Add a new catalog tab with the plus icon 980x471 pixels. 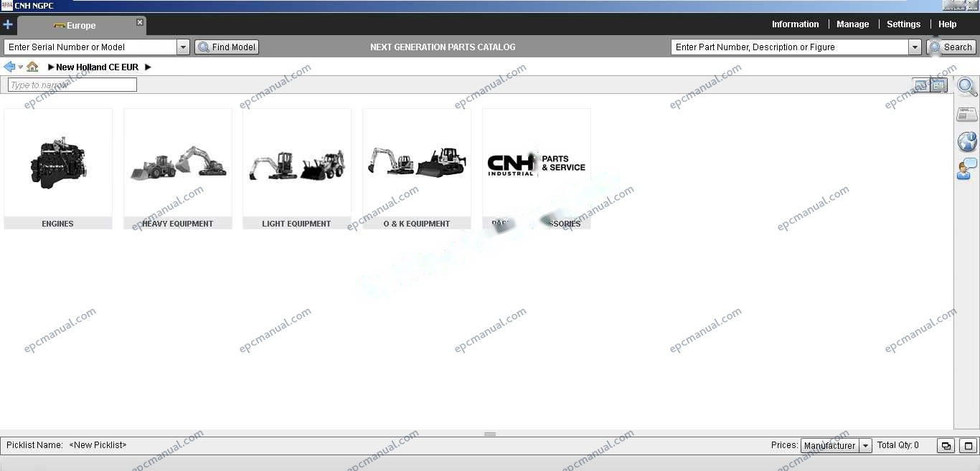8,24
